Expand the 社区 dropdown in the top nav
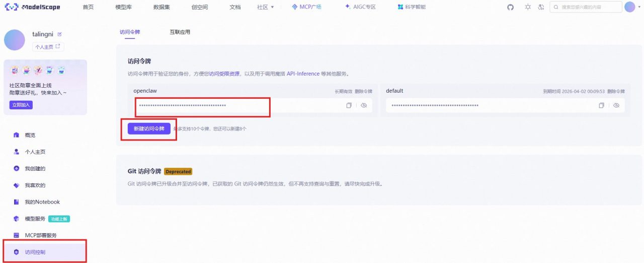The width and height of the screenshot is (644, 263). [265, 8]
